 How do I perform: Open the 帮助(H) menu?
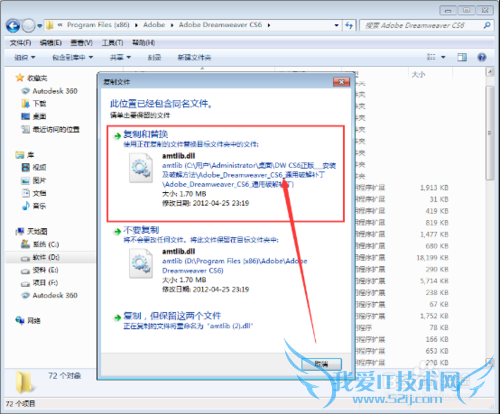tap(144, 43)
